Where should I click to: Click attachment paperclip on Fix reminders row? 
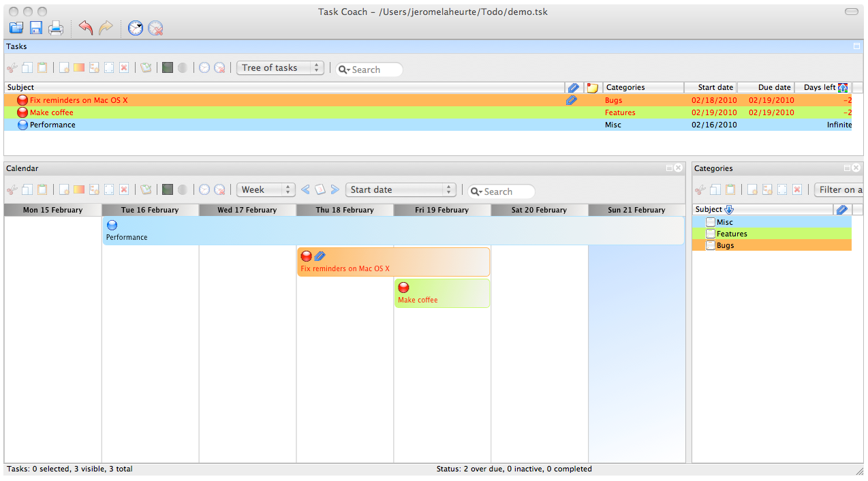(x=572, y=100)
